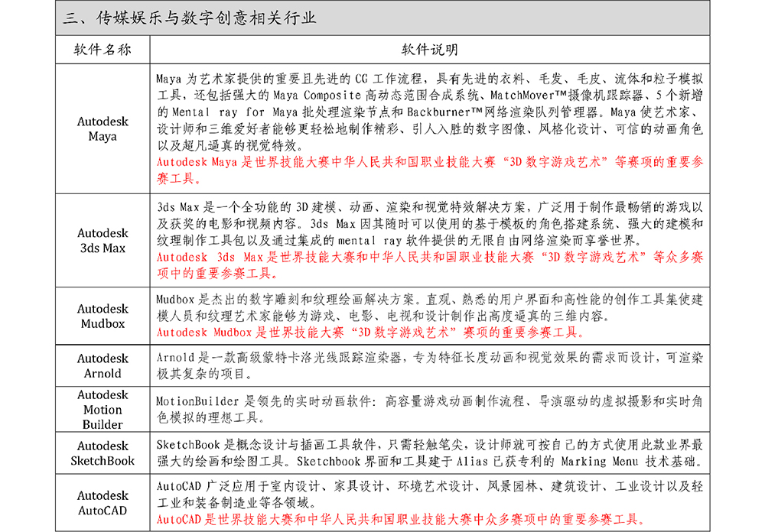
Task: Click the red sentence starting "Autodesk 3ds Max 是世界技能大赛"
Action: pyautogui.click(x=430, y=265)
